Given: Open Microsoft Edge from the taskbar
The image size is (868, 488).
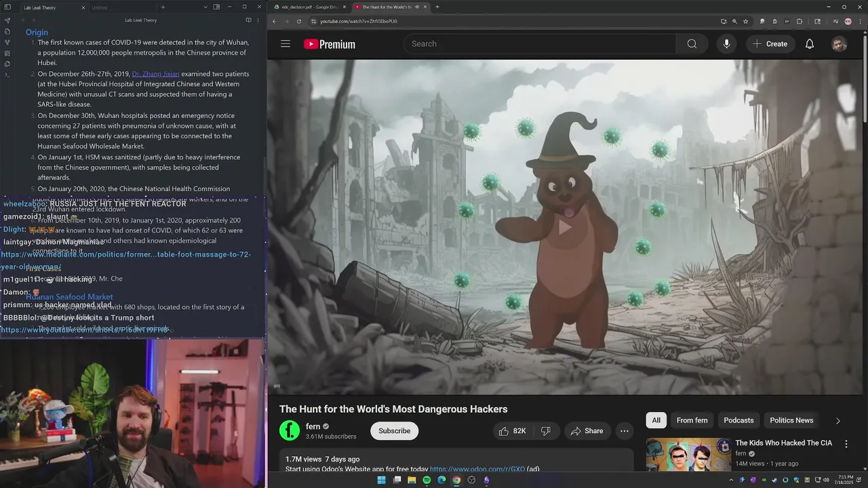Looking at the screenshot, I should tap(441, 480).
